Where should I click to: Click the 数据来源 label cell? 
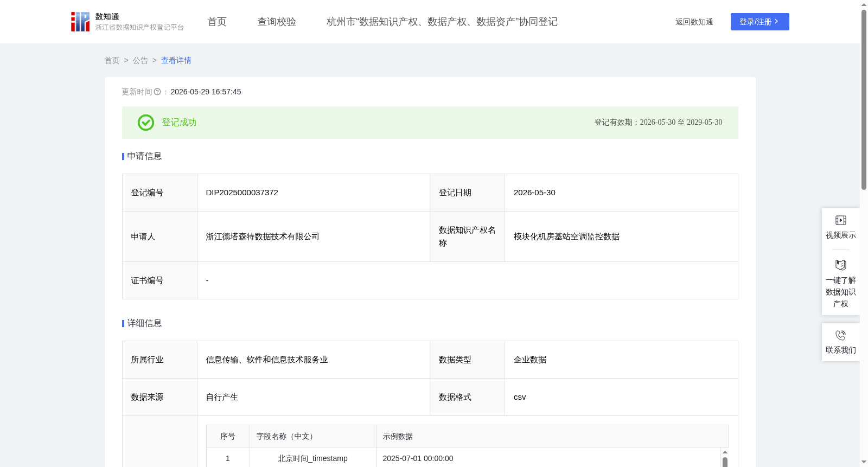pos(160,397)
